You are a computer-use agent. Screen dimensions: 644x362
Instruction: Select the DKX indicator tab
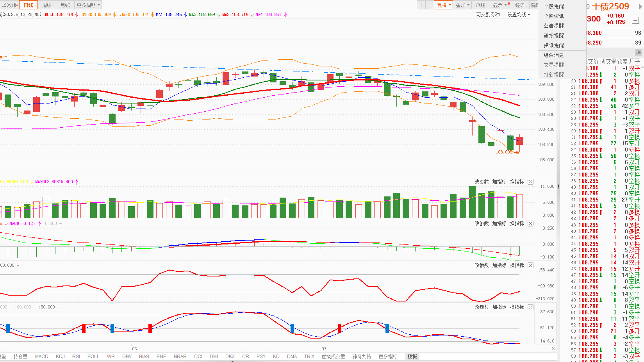click(230, 357)
